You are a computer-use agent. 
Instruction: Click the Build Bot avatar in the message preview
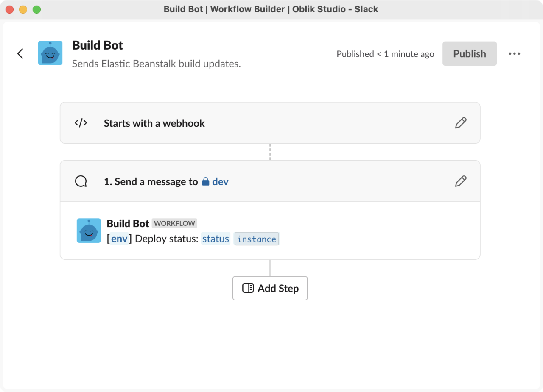coord(89,231)
